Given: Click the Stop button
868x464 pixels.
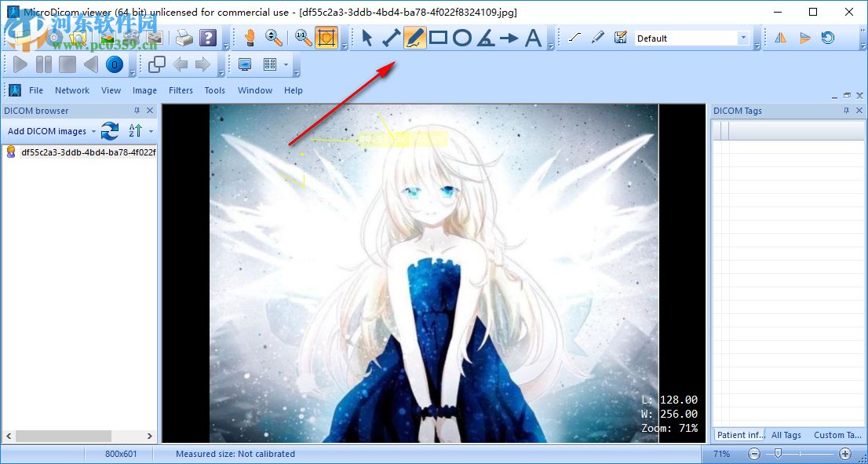Looking at the screenshot, I should click(67, 65).
